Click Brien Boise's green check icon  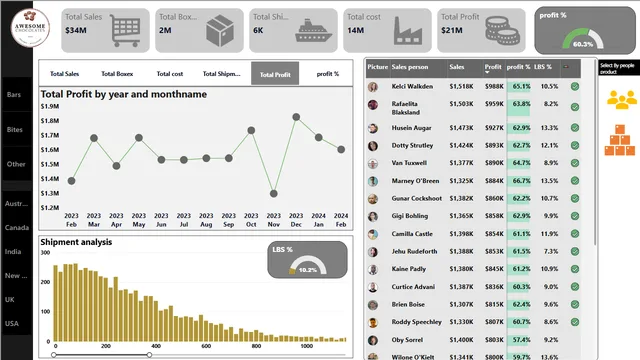575,304
